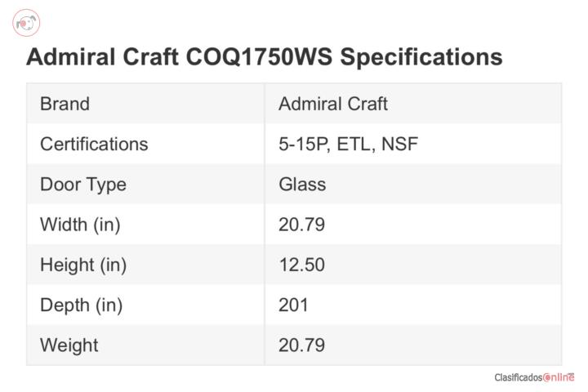Screen dimensions: 588x392
Task: Click the Certifications row label
Action: click(94, 144)
